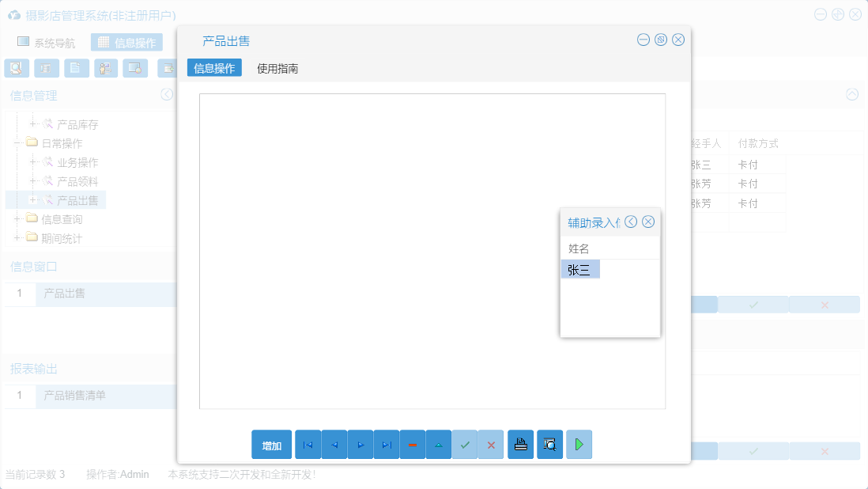The width and height of the screenshot is (868, 489).
Task: Click the 报表输出 panel header
Action: 34,369
